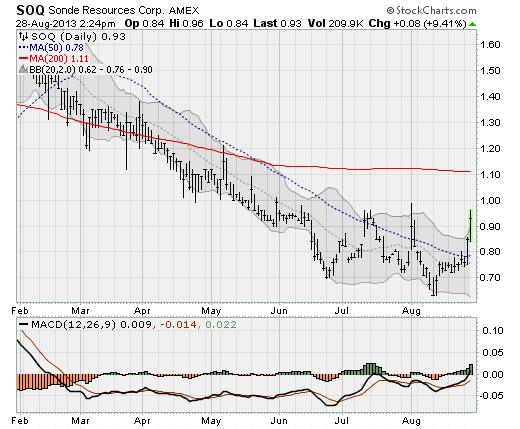
Task: Click the 0.05 MACD axis label
Action: coord(492,352)
